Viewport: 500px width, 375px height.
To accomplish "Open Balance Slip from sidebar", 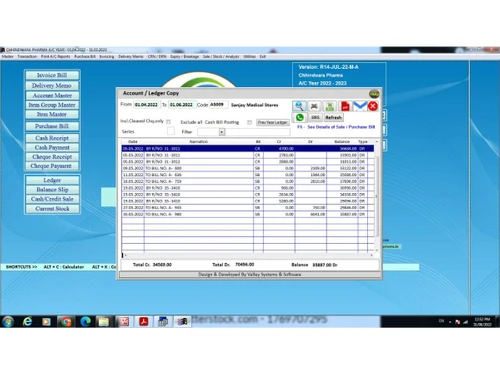I will tap(52, 189).
